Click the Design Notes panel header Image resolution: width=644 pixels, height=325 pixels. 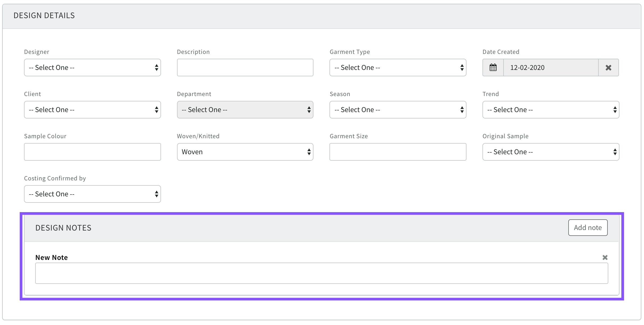tap(63, 228)
